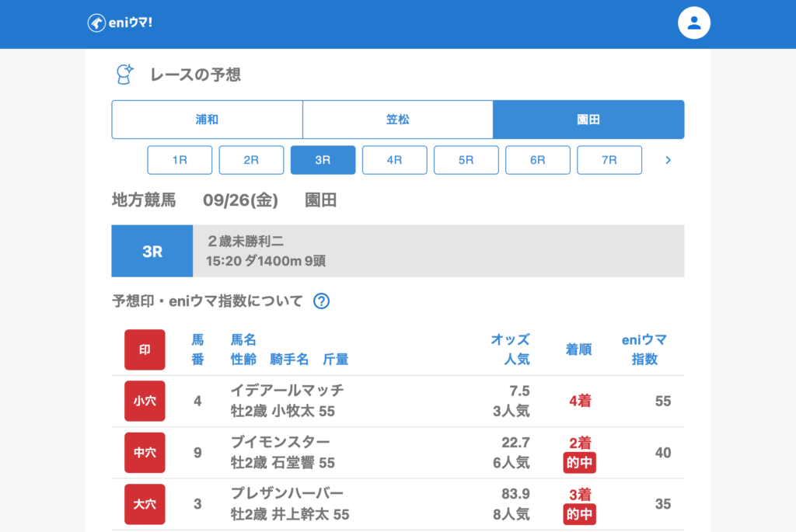This screenshot has width=796, height=532.
Task: Open the user profile icon
Action: (x=694, y=23)
